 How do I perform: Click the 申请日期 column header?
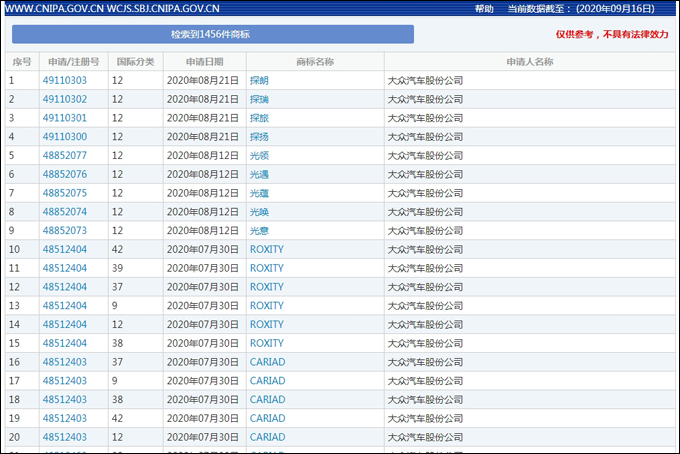click(205, 62)
